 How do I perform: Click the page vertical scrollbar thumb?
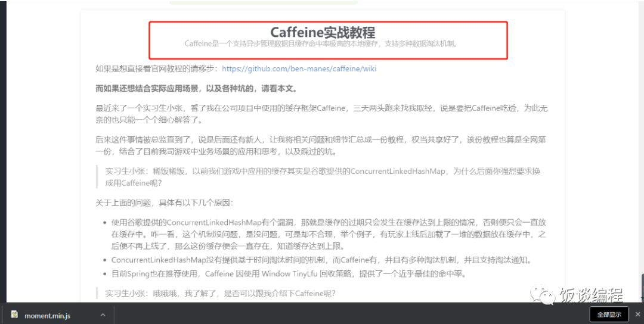(x=642, y=286)
